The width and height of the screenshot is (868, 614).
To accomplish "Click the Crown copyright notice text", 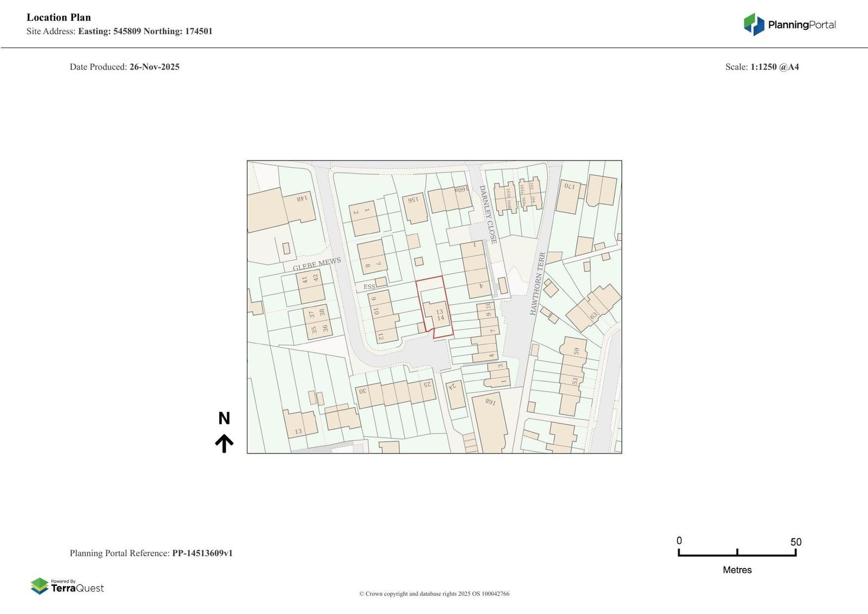I will click(434, 593).
